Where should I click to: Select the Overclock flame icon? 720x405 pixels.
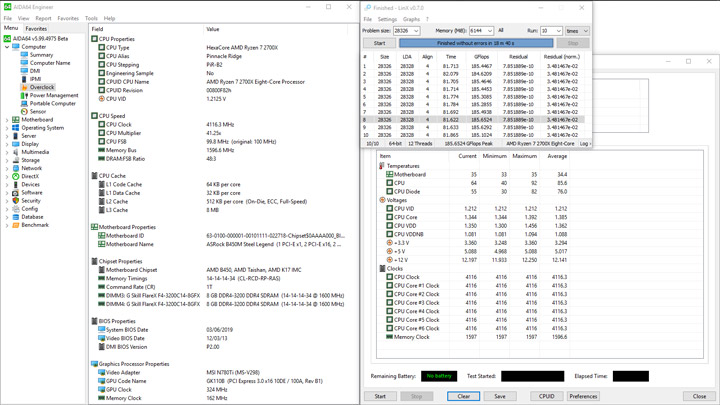pyautogui.click(x=24, y=87)
